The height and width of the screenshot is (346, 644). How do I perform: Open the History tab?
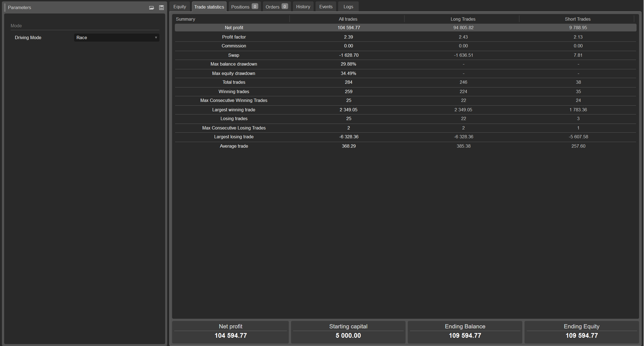(x=303, y=7)
